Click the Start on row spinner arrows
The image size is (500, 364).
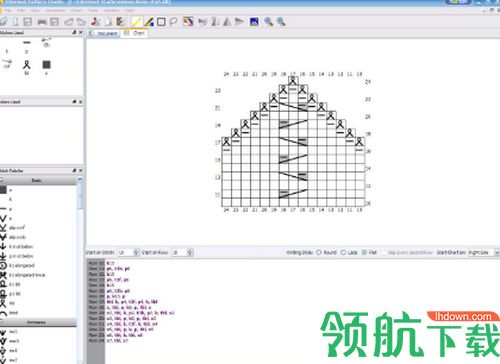pos(190,252)
